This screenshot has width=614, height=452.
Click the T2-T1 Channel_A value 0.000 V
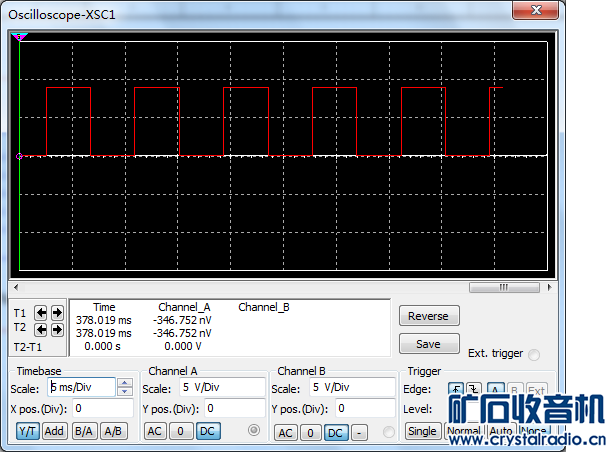click(x=183, y=346)
